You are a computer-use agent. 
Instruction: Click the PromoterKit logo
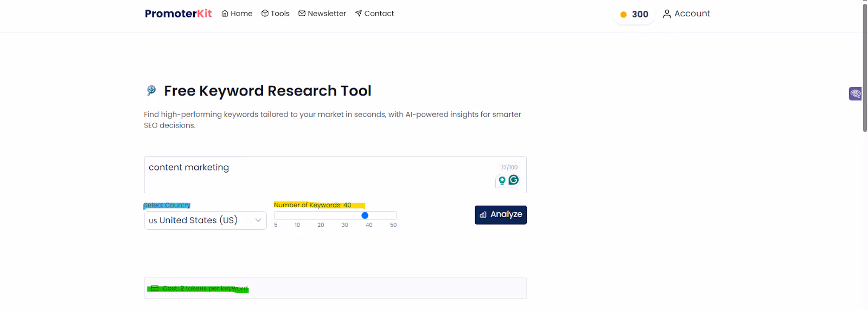point(178,14)
